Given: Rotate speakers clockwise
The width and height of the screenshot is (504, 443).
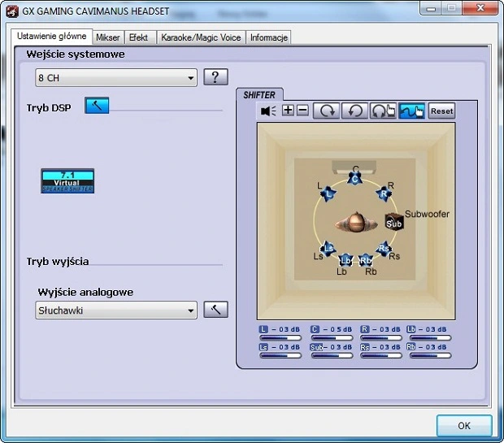Looking at the screenshot, I should click(328, 111).
